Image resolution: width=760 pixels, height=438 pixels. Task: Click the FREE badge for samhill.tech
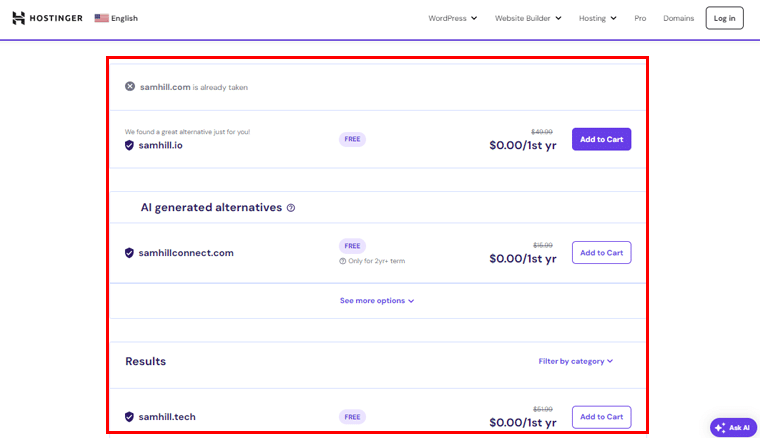tap(352, 417)
